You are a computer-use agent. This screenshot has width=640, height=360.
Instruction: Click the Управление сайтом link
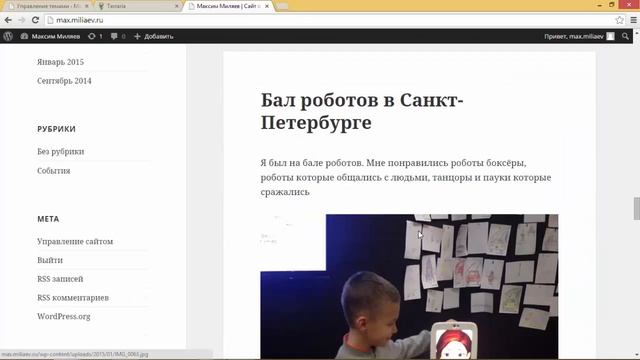pyautogui.click(x=75, y=241)
